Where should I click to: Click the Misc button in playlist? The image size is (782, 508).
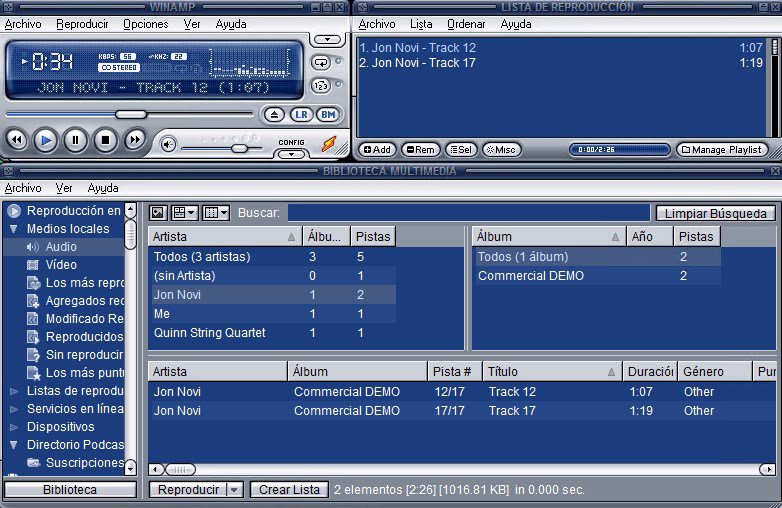click(501, 150)
